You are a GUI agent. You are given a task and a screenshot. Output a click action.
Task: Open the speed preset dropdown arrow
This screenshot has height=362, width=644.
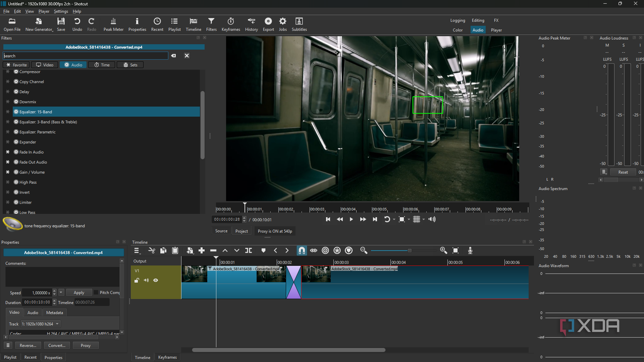61,293
